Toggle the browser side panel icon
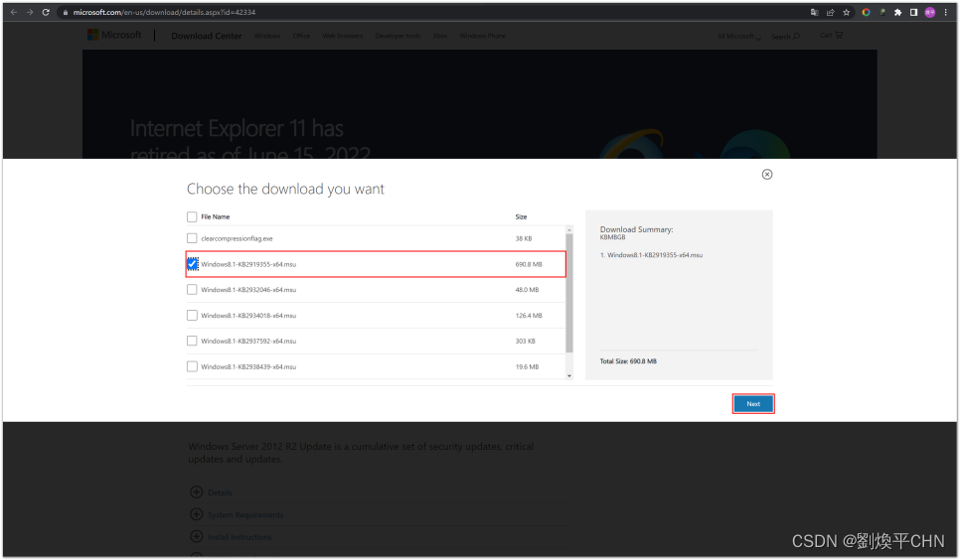Screen dimensions: 960x560 point(913,12)
